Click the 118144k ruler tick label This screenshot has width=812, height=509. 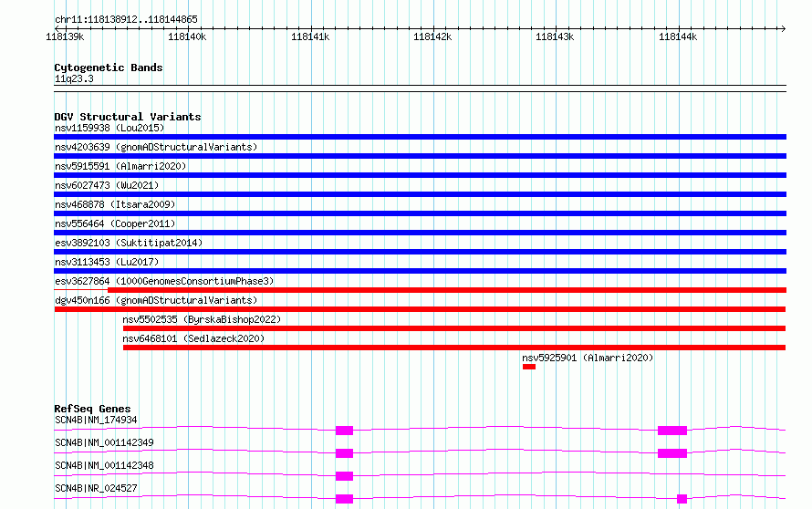(678, 36)
